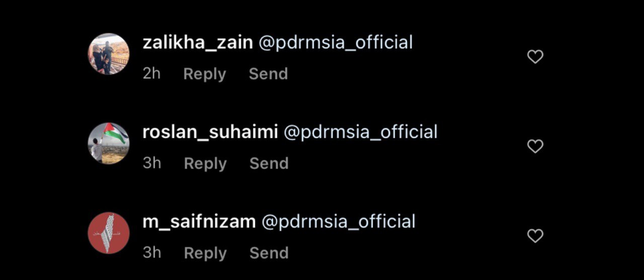
Task: Select the 3h timestamp under roslan_suhaimi
Action: point(152,164)
